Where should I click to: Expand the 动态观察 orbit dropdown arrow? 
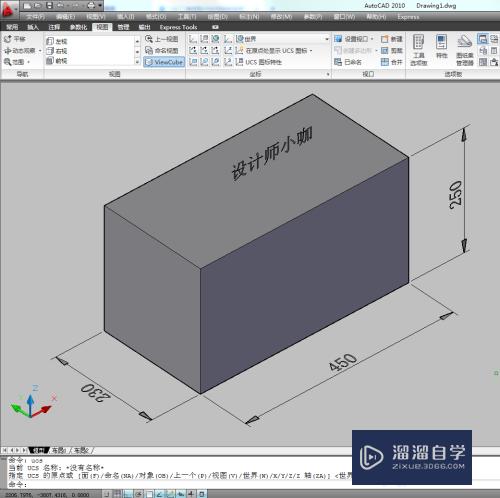[x=40, y=51]
